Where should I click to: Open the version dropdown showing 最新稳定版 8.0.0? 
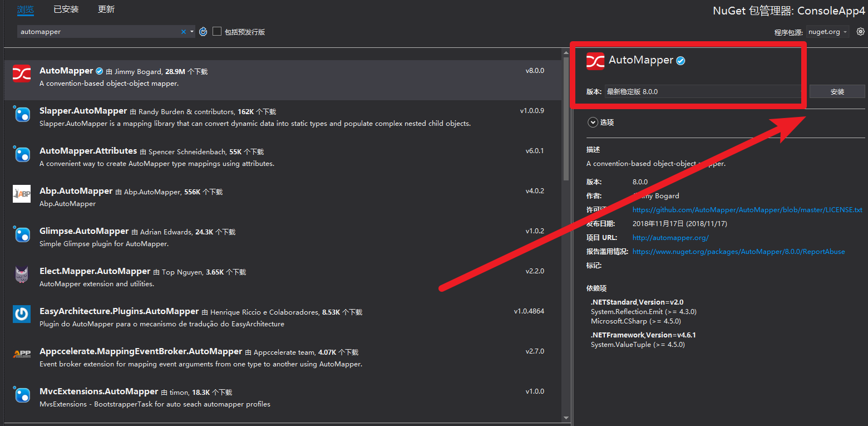[x=702, y=91]
